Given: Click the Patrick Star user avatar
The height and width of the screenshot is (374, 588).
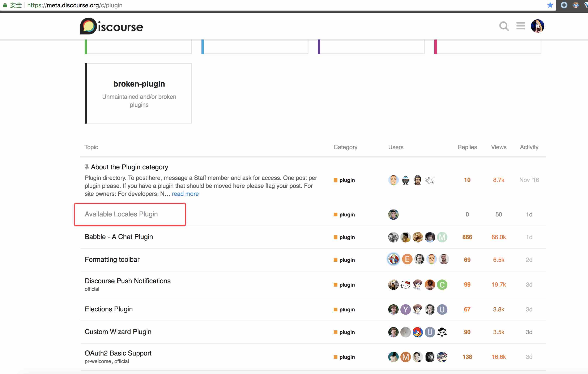Looking at the screenshot, I should coord(537,26).
